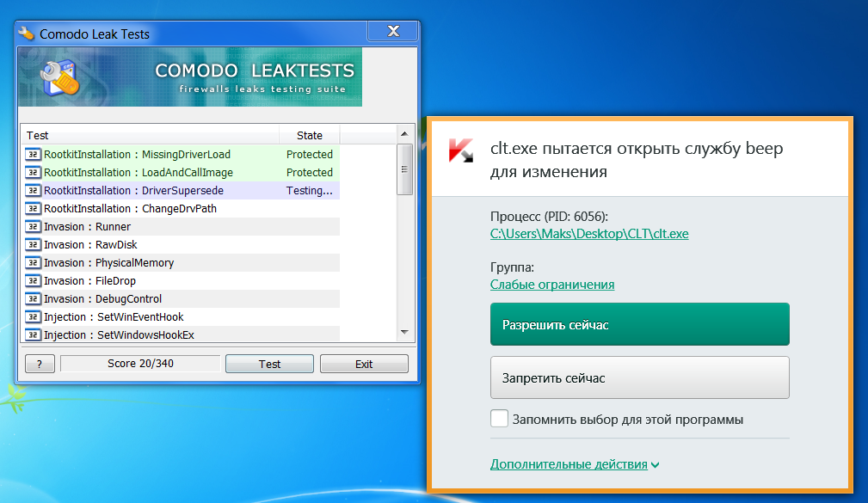The image size is (868, 503).
Task: Click icon beside RootkitInstallation : DriverSupersede
Action: pyautogui.click(x=33, y=190)
